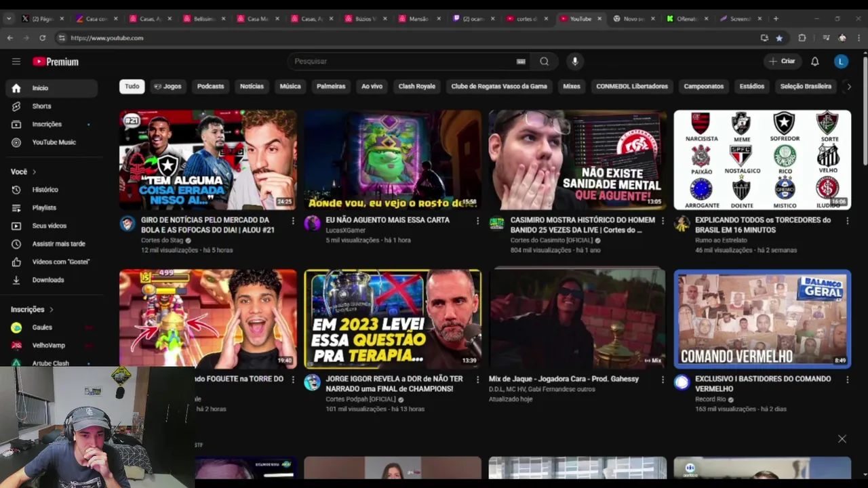
Task: Select the Jogos filter chip
Action: [167, 87]
